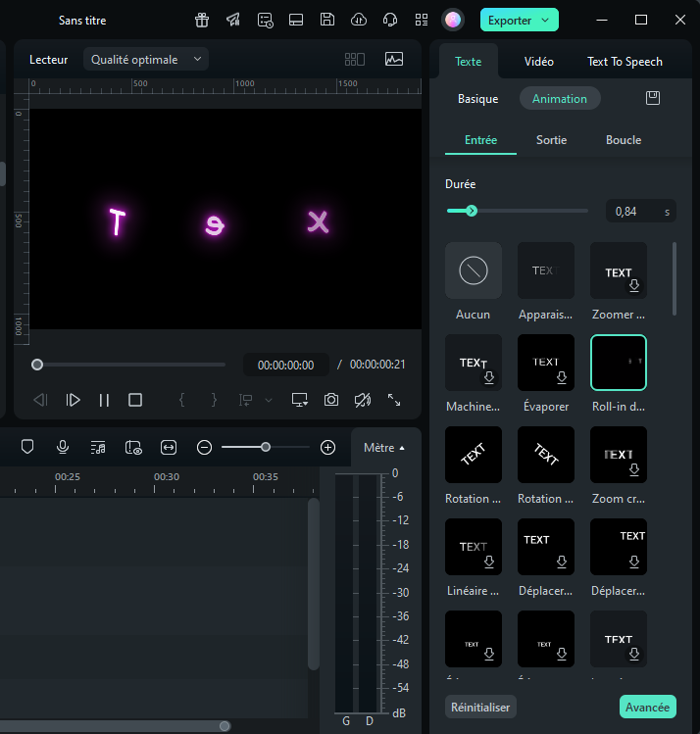Image resolution: width=700 pixels, height=734 pixels.
Task: Save animation as preset icon
Action: coord(653,98)
